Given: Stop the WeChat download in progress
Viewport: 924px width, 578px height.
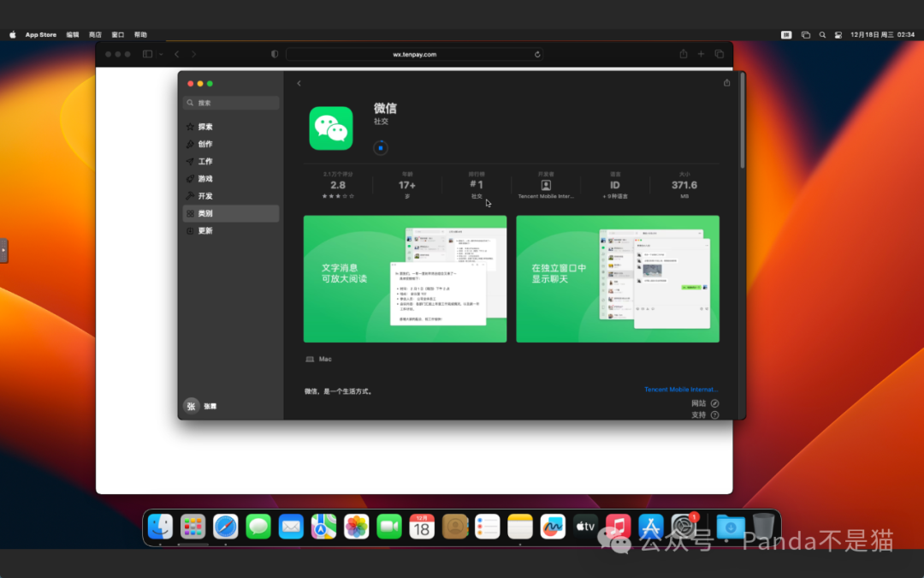Looking at the screenshot, I should point(381,148).
